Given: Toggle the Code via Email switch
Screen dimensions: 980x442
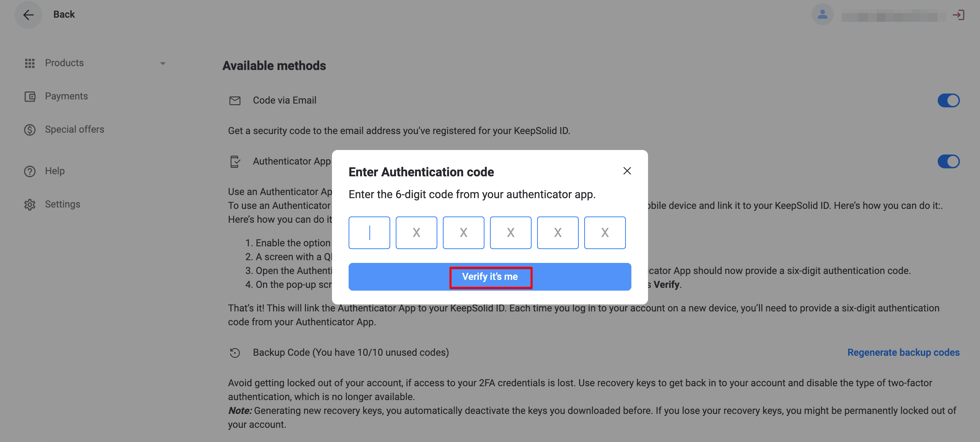Looking at the screenshot, I should pos(948,101).
